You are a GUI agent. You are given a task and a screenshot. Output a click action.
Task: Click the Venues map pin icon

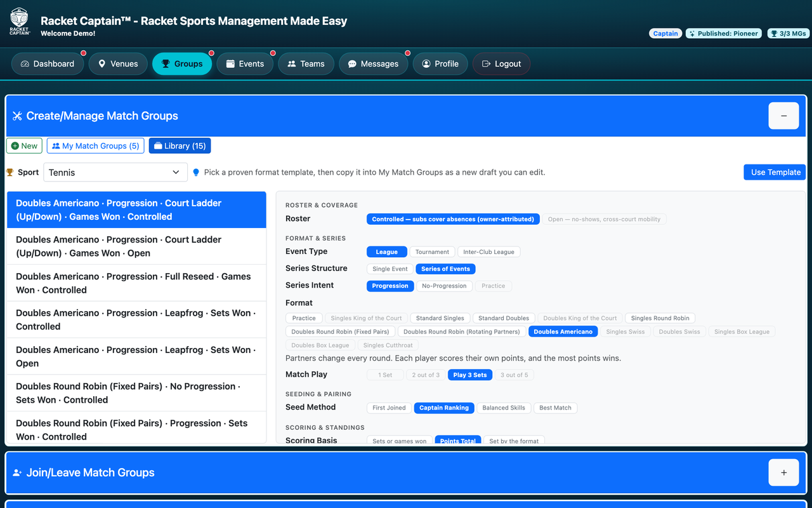tap(101, 63)
